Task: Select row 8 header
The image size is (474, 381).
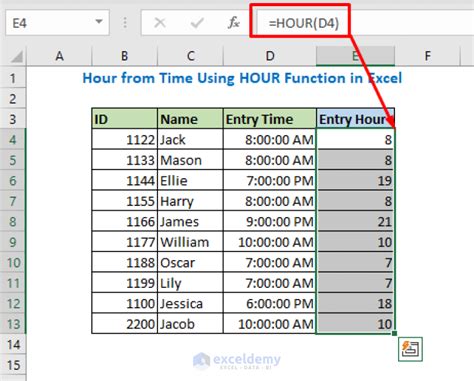Action: pyautogui.click(x=13, y=222)
